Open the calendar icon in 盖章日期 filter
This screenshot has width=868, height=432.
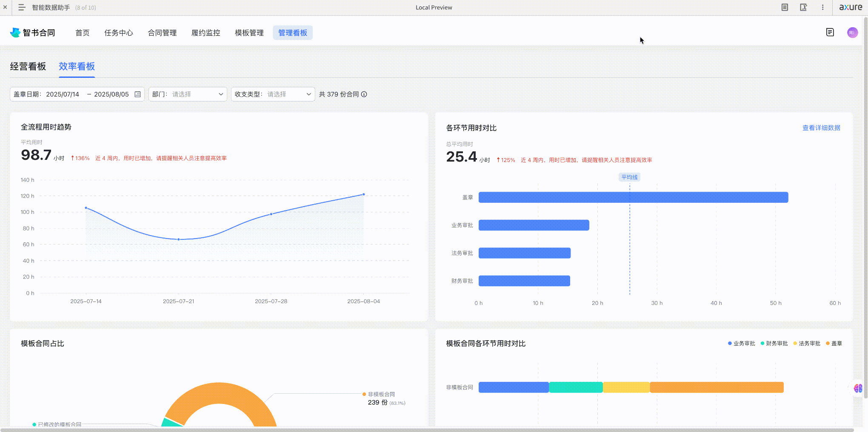(137, 94)
